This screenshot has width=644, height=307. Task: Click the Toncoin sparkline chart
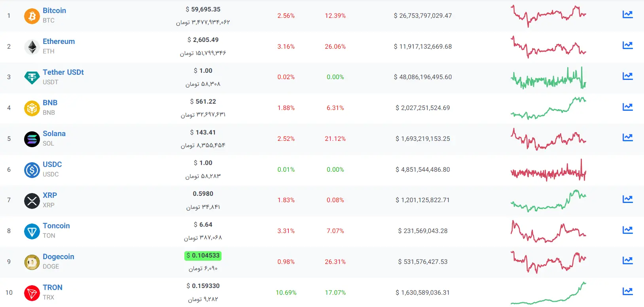pyautogui.click(x=548, y=231)
